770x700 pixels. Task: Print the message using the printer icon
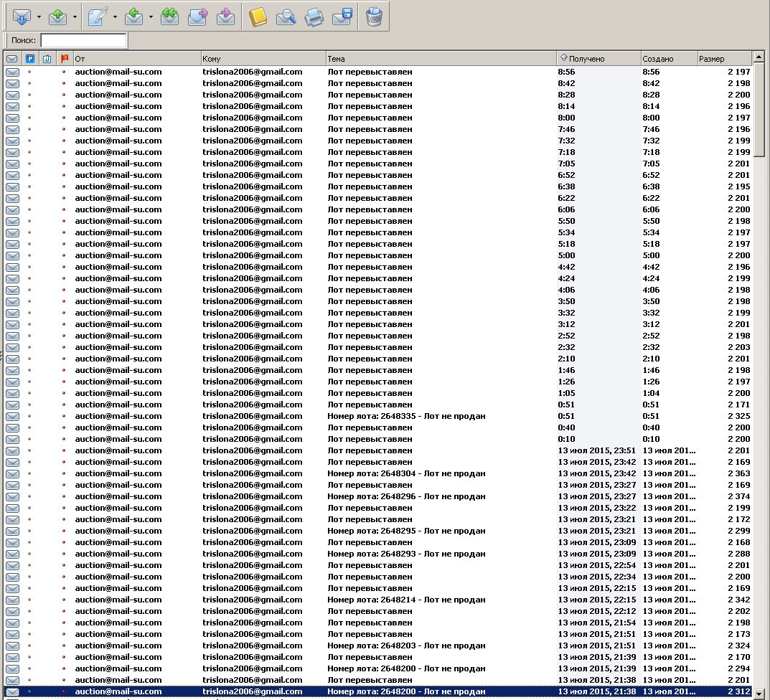(x=314, y=16)
